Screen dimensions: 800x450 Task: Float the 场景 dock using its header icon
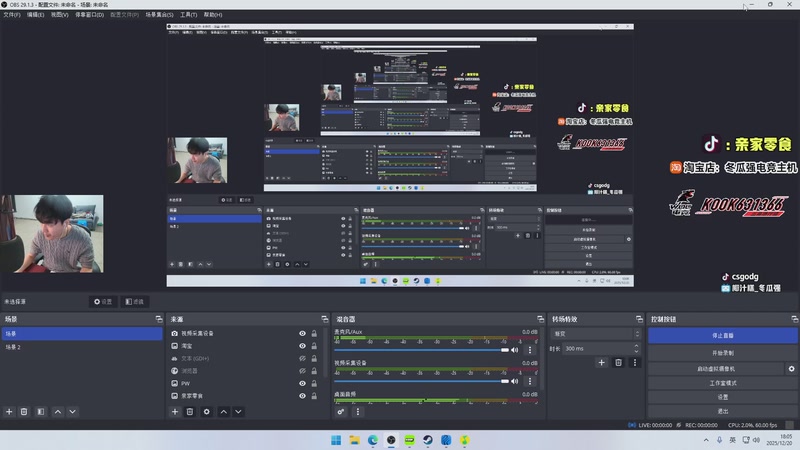159,319
